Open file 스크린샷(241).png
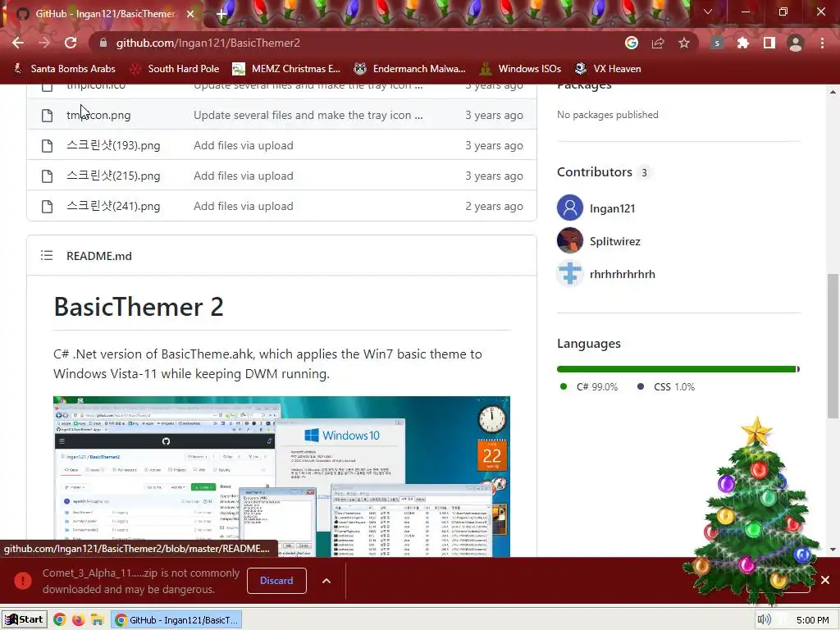The height and width of the screenshot is (630, 840). [x=113, y=206]
